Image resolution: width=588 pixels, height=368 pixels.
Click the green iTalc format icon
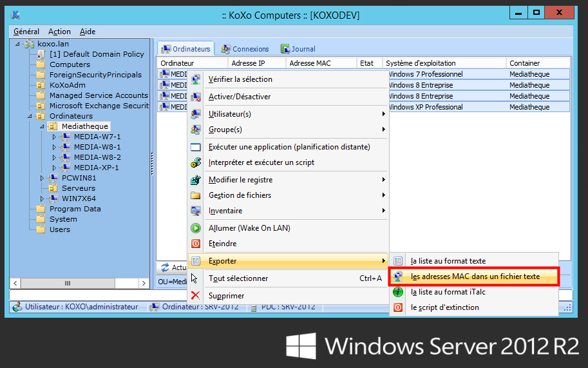[x=398, y=292]
